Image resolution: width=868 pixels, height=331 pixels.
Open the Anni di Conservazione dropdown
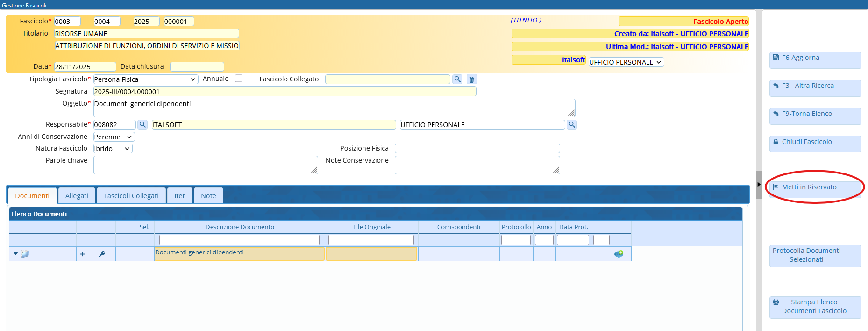(114, 137)
